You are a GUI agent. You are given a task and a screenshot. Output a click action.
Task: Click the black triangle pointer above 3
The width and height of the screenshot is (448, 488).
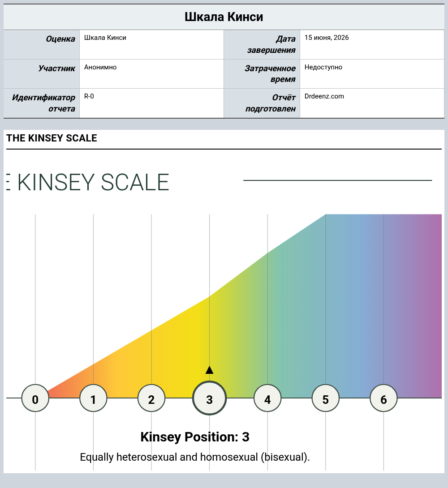210,370
